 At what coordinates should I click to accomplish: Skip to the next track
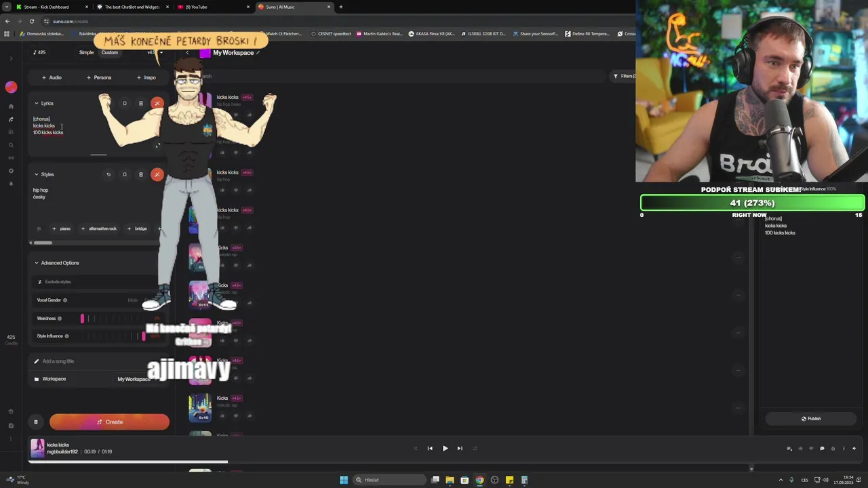pyautogui.click(x=460, y=448)
